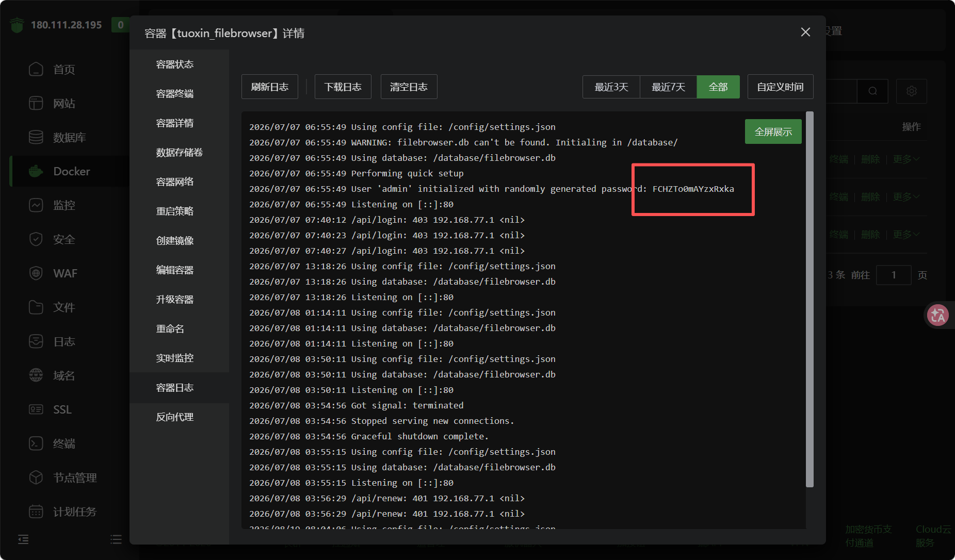This screenshot has height=560, width=955.
Task: Filter logs to 最近3天
Action: click(x=611, y=87)
